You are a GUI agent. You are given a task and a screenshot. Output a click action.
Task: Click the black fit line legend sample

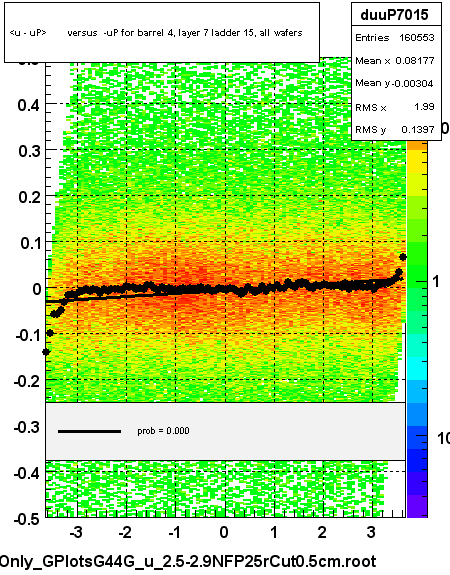click(89, 431)
